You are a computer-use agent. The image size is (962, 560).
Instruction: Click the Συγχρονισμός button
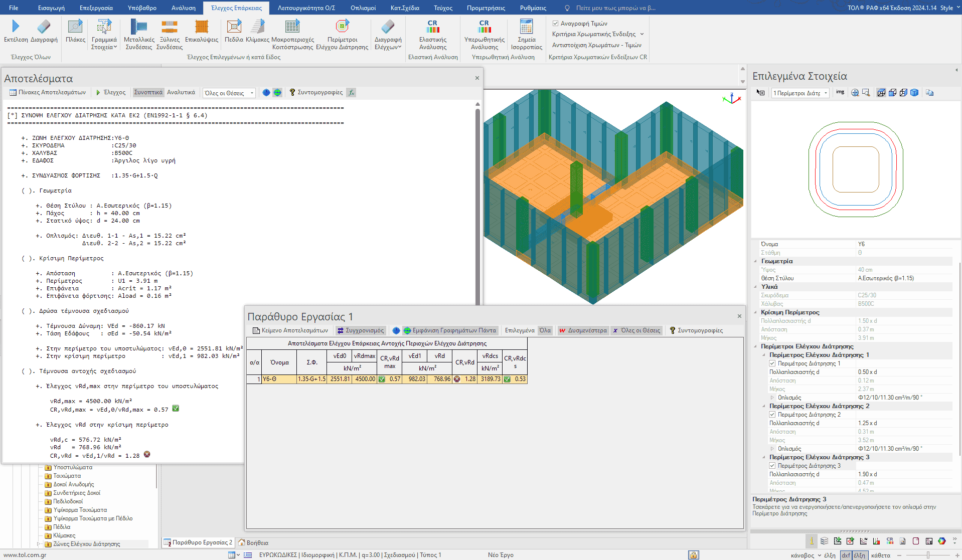(x=360, y=330)
